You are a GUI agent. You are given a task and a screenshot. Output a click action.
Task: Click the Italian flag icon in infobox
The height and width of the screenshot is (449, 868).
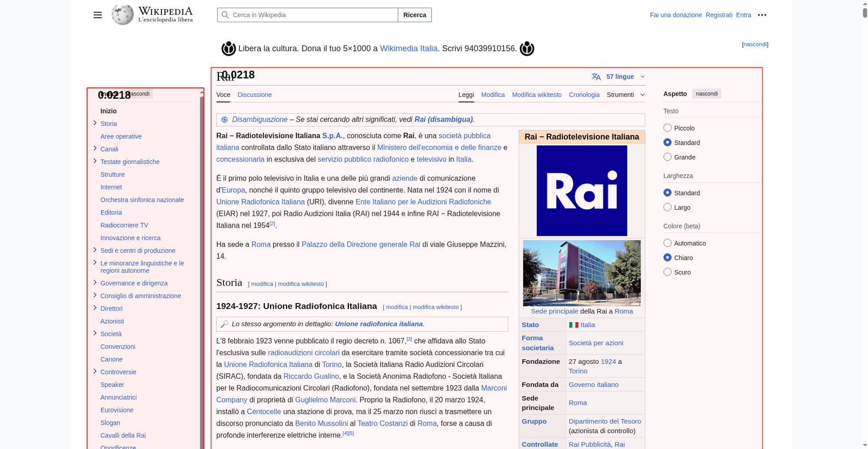(574, 325)
